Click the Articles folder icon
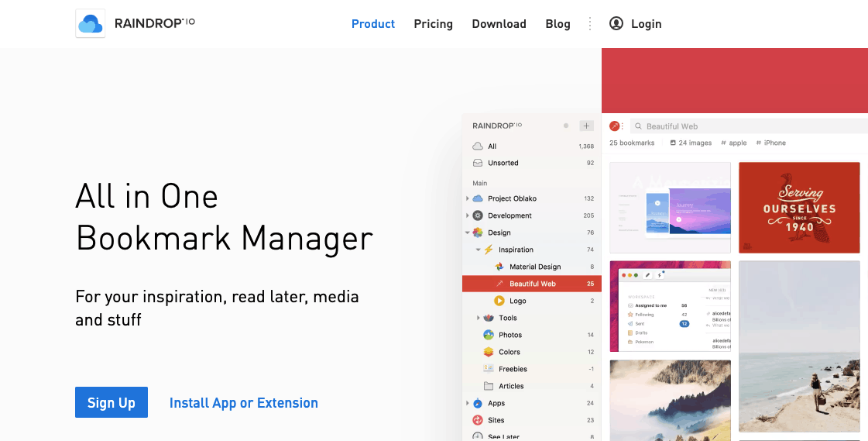 point(489,386)
